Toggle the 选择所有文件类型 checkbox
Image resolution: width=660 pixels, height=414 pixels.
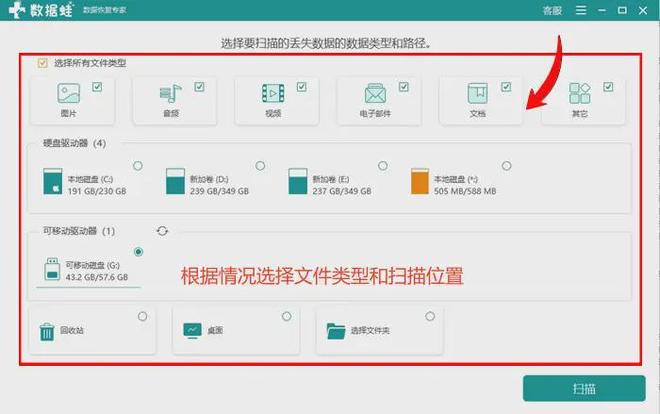click(43, 63)
